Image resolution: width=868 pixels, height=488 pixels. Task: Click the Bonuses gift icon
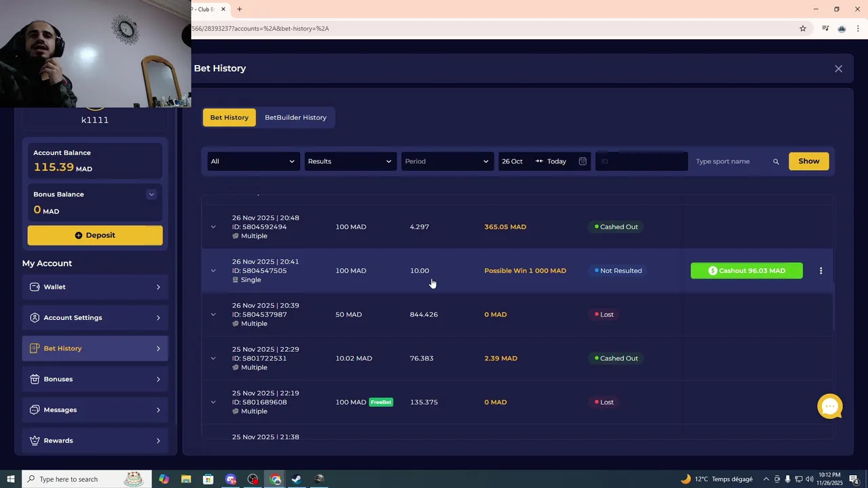coord(35,379)
